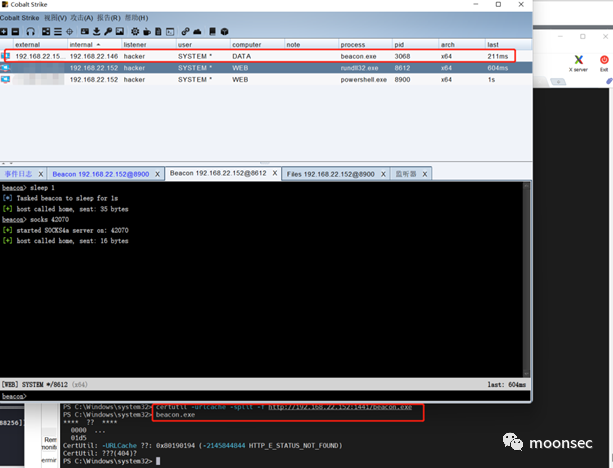This screenshot has width=613, height=468.
Task: Click the beacon console vertical scrollbar
Action: point(526,279)
